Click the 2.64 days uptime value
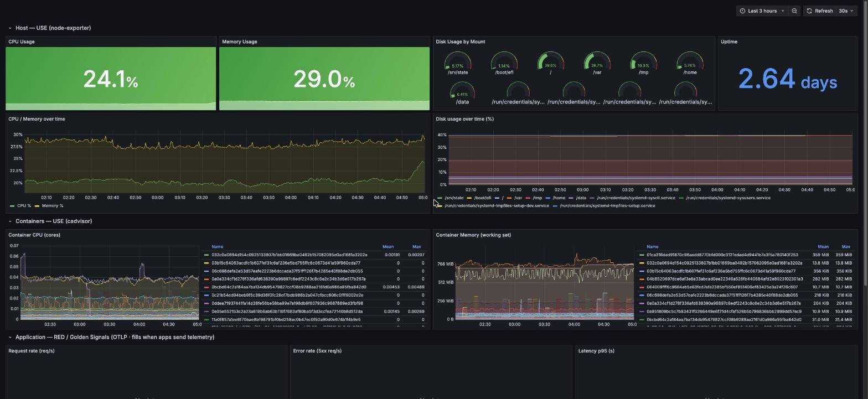The image size is (868, 399). (x=787, y=79)
